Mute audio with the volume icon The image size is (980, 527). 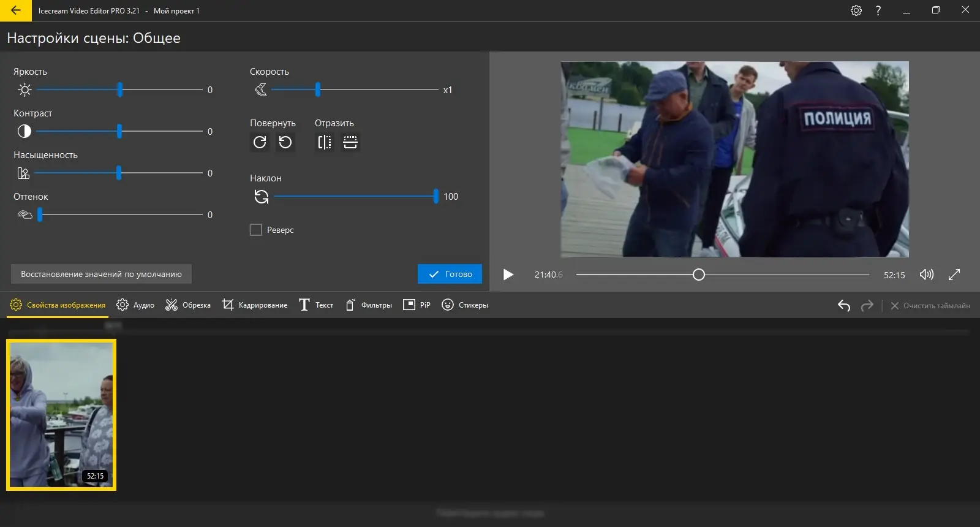click(926, 275)
